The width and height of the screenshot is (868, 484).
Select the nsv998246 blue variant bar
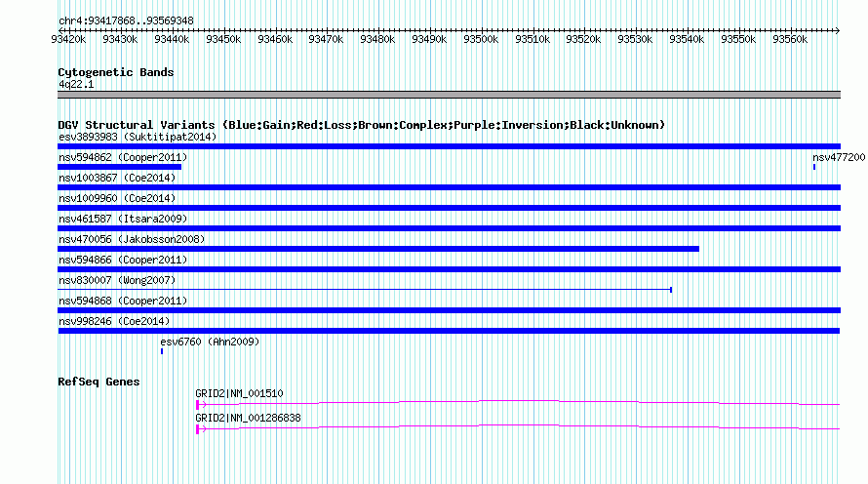click(449, 331)
